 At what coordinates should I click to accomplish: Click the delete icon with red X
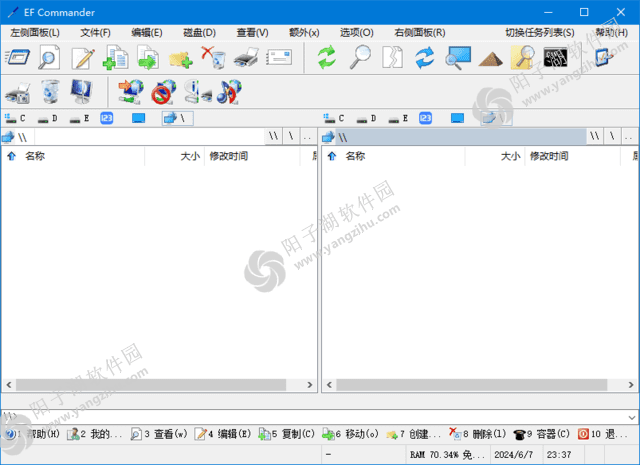click(213, 57)
